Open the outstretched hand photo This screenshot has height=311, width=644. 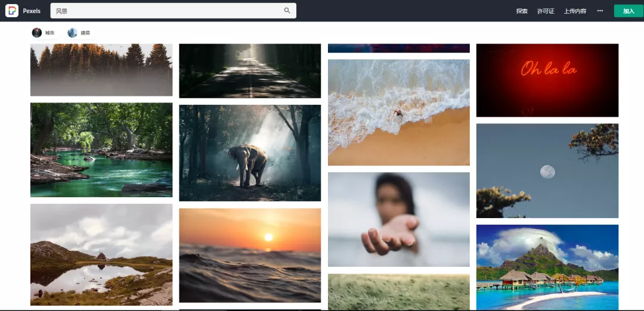pos(398,219)
